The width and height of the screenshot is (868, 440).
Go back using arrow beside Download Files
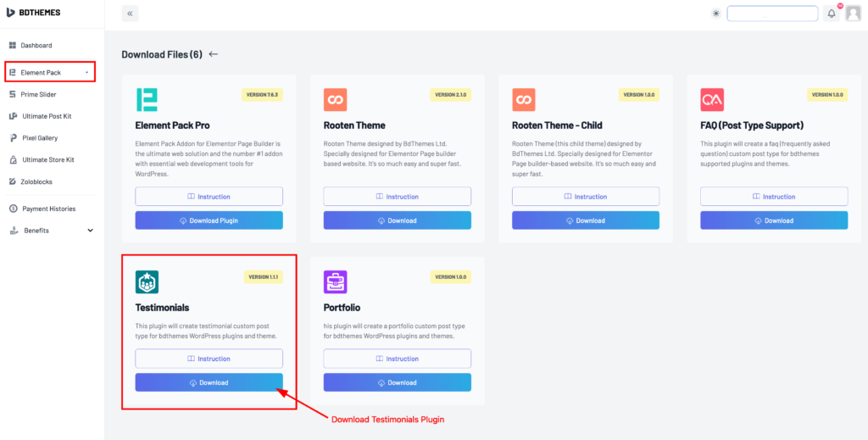point(213,54)
